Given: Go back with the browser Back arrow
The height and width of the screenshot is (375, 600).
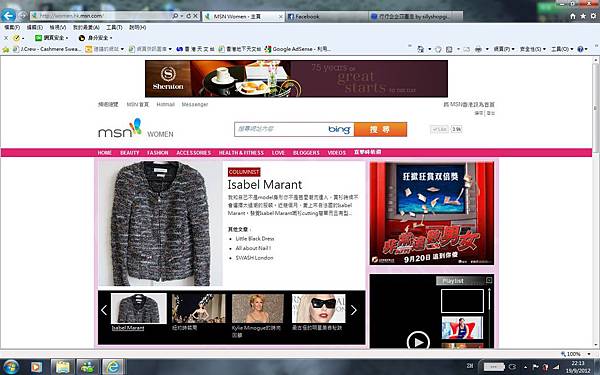Looking at the screenshot, I should pos(8,16).
